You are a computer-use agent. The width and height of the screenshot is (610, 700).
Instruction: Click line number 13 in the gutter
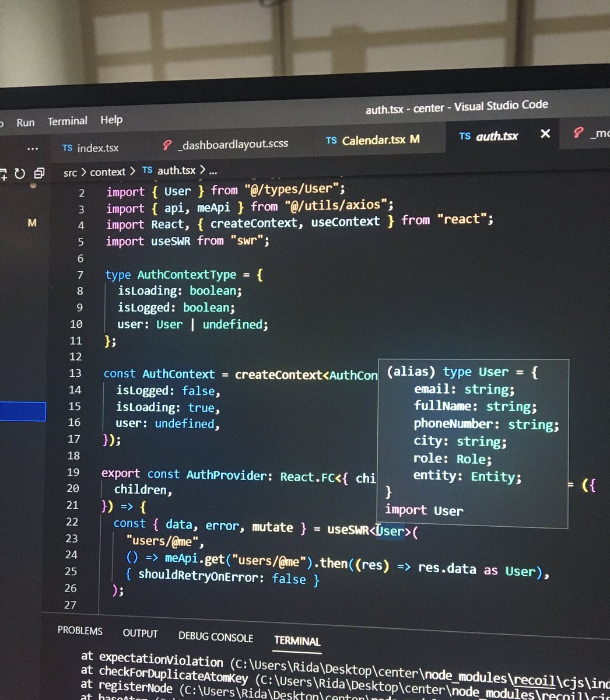pos(75,373)
